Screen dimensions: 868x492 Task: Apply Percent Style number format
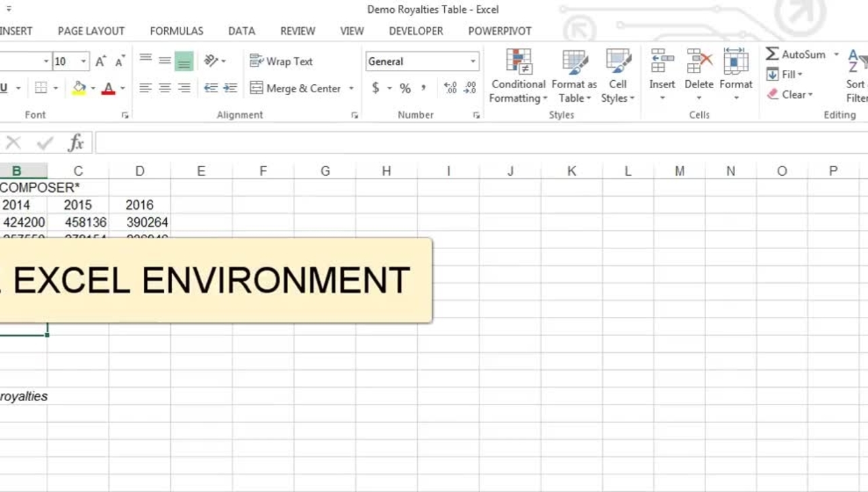tap(405, 88)
